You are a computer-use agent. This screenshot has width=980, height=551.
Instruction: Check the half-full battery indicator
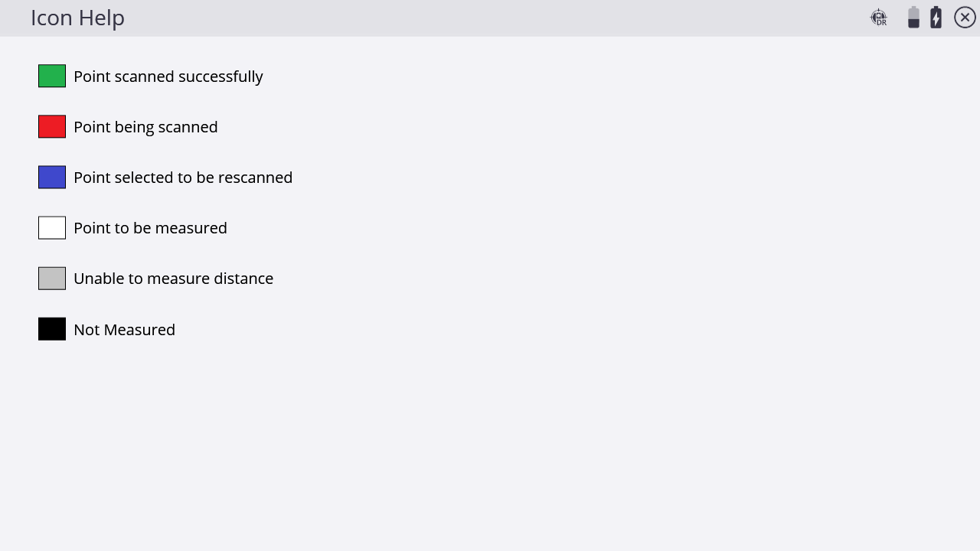tap(913, 18)
